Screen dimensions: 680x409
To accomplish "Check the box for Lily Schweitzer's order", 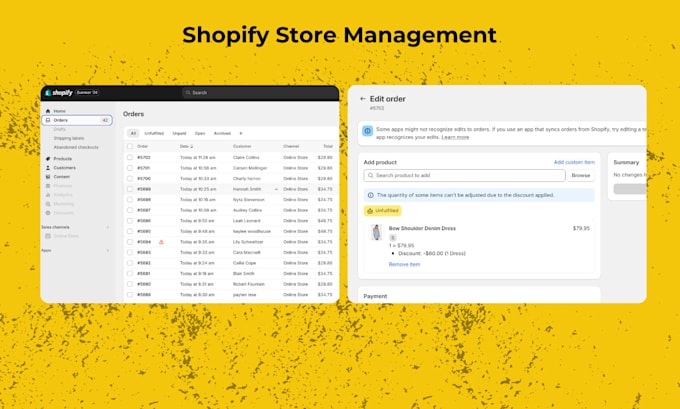I will [x=130, y=242].
